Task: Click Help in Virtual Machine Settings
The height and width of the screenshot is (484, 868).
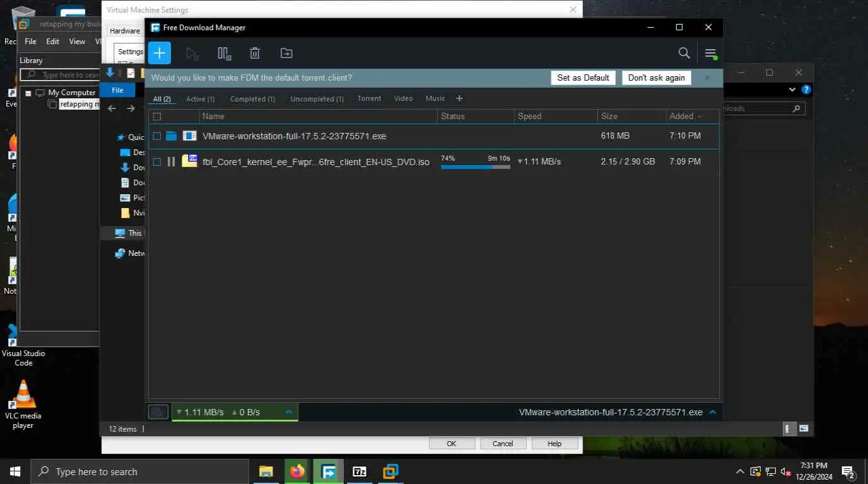Action: [554, 444]
